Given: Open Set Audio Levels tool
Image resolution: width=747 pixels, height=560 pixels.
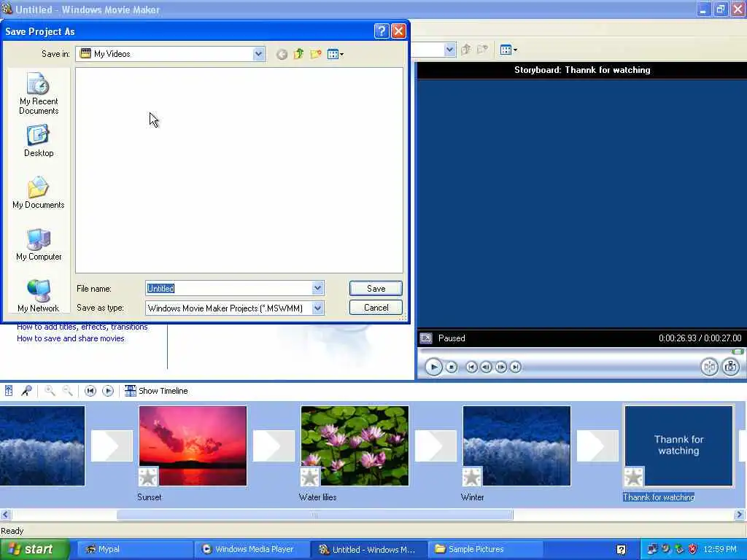Looking at the screenshot, I should [x=9, y=391].
